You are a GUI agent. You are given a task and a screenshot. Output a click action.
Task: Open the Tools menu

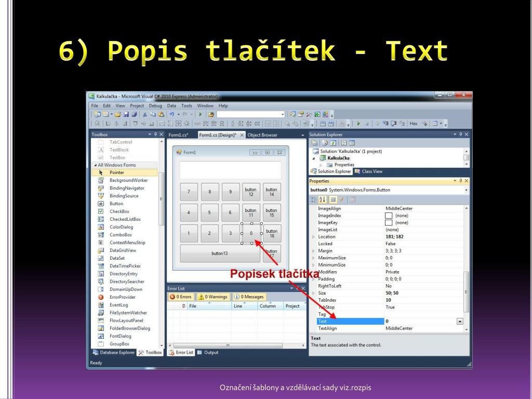coord(187,106)
